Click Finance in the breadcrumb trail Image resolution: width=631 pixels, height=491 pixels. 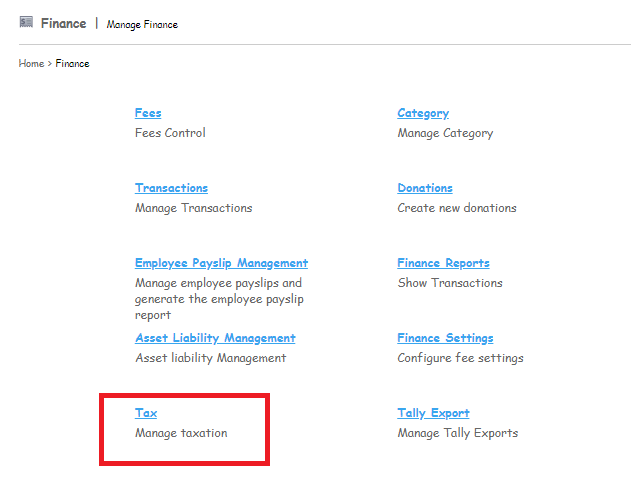[x=72, y=64]
